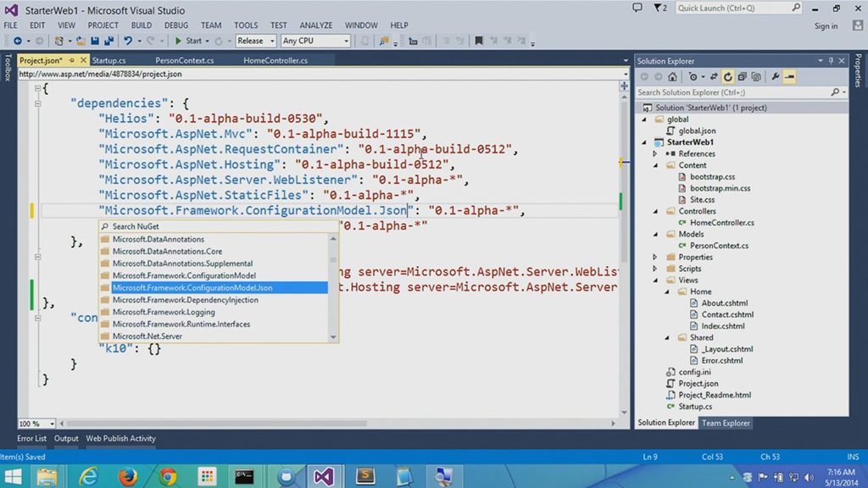Save the current file with disk icon
This screenshot has width=868, height=488.
click(x=95, y=41)
